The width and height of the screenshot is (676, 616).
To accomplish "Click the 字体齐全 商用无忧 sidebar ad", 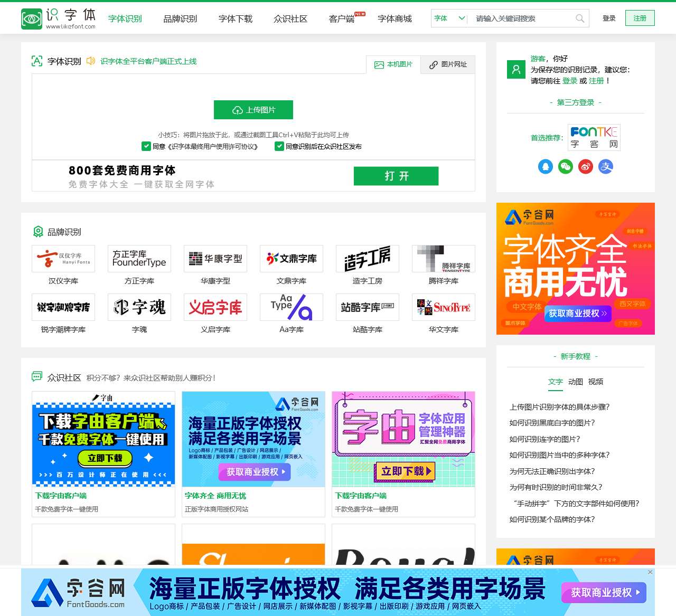I will coord(576,269).
